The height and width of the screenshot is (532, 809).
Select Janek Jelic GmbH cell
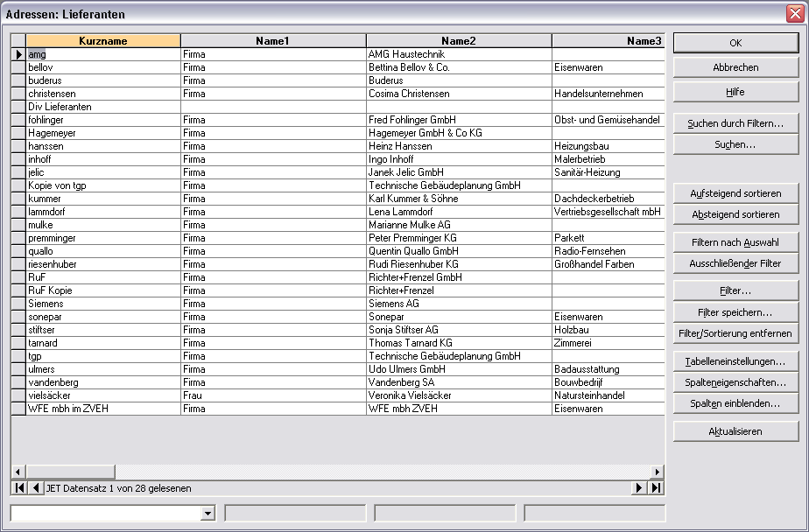459,172
